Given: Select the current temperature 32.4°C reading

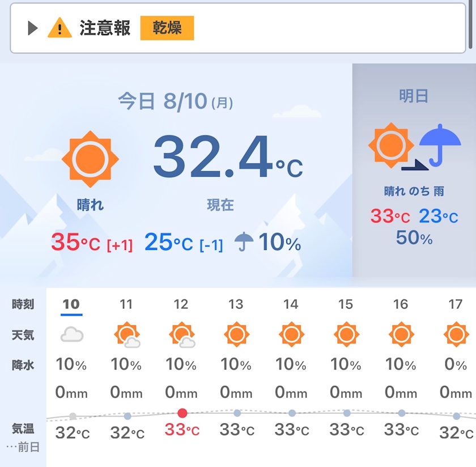Looking at the screenshot, I should [x=228, y=156].
